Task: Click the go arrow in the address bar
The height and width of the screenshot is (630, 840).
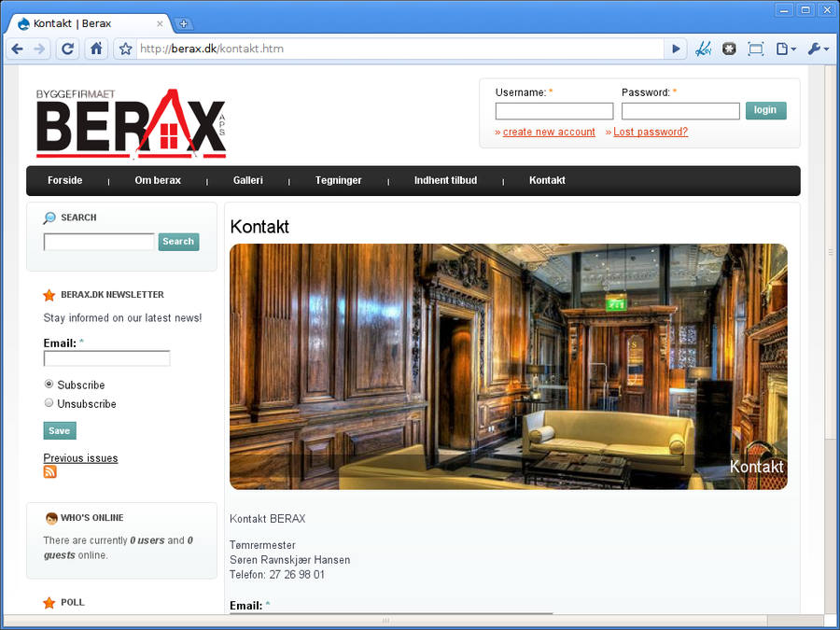Action: point(677,49)
